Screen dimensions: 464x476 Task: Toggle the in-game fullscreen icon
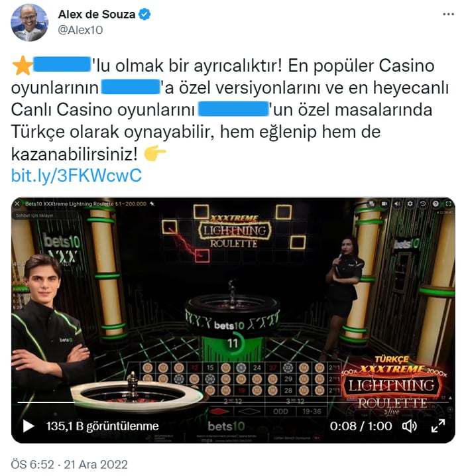click(x=448, y=204)
